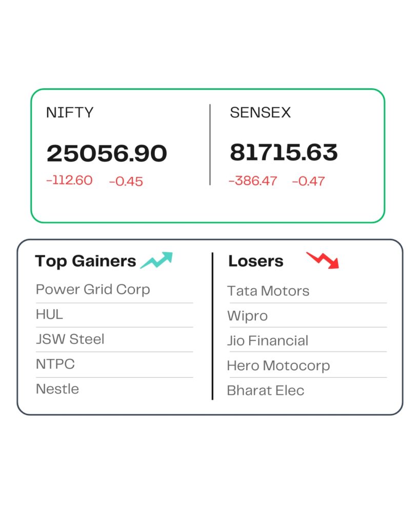Select NTPC in Top Gainers
The image size is (420, 525).
55,364
